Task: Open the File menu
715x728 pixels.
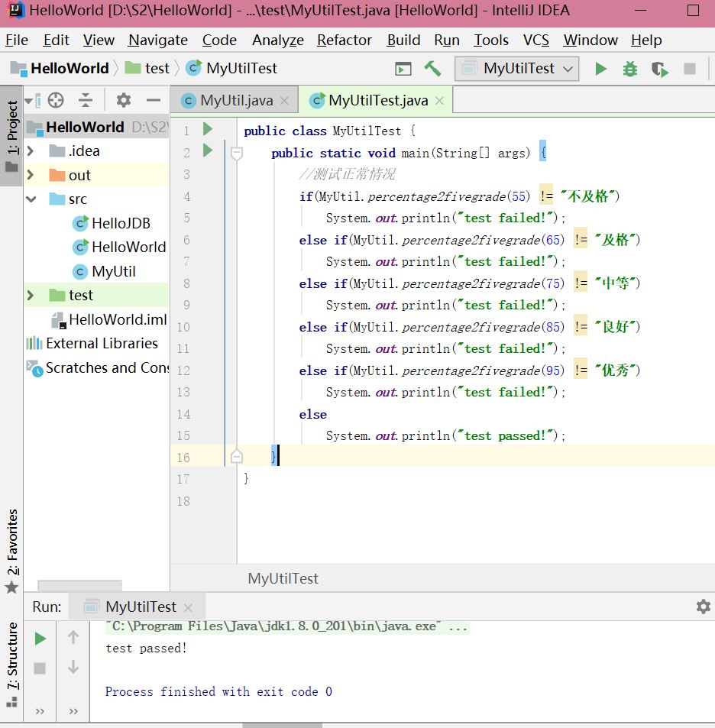Action: point(17,40)
